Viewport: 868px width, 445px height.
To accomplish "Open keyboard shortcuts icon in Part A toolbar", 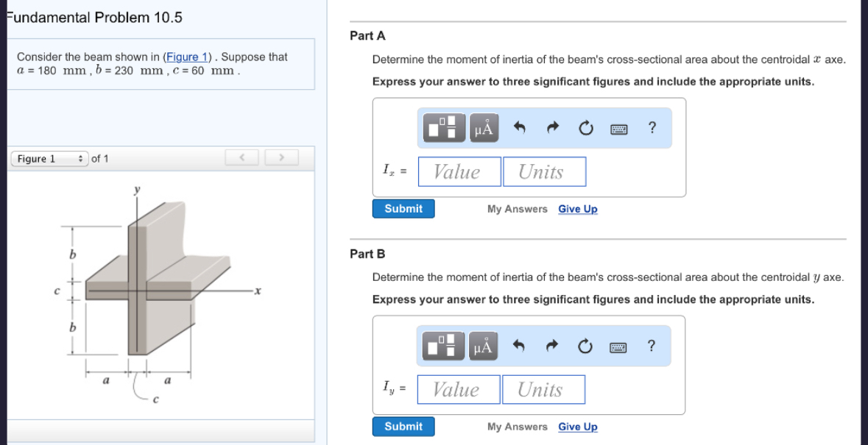I will tap(619, 129).
